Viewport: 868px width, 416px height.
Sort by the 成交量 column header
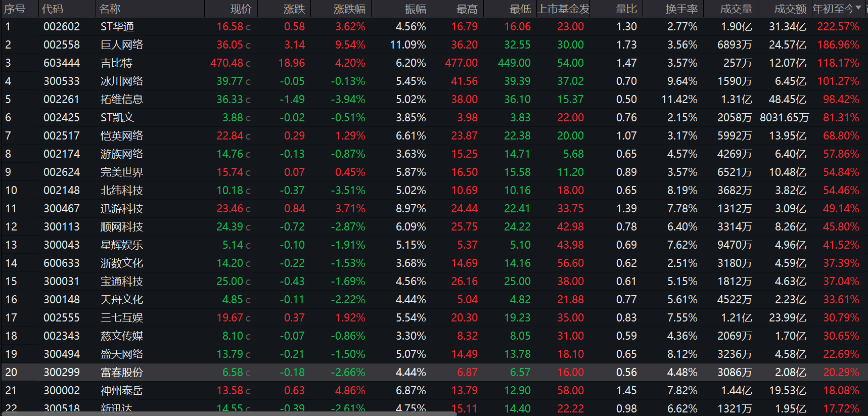736,9
